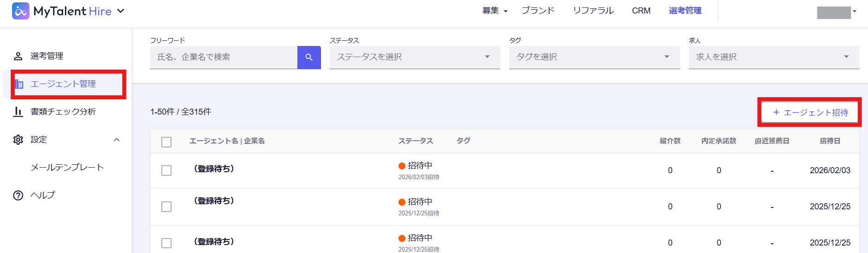Open メールテンプレート in sidebar
The image size is (868, 253).
[67, 168]
